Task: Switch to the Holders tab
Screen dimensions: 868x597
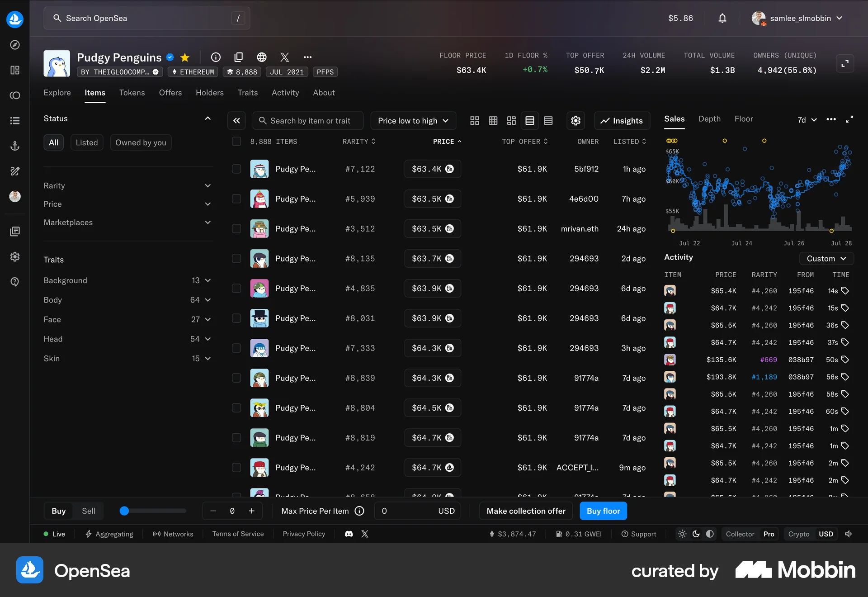Action: [x=209, y=93]
